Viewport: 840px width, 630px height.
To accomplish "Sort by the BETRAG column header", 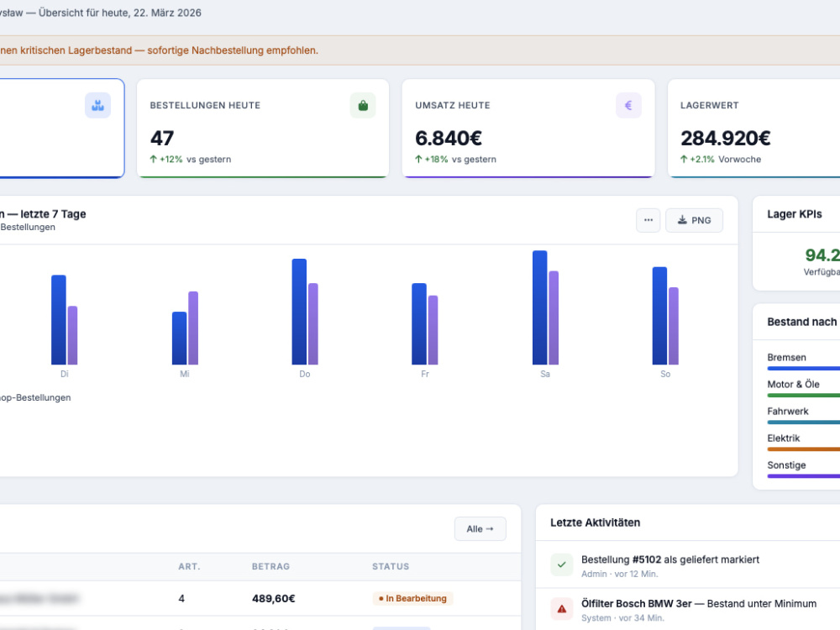I will click(270, 566).
